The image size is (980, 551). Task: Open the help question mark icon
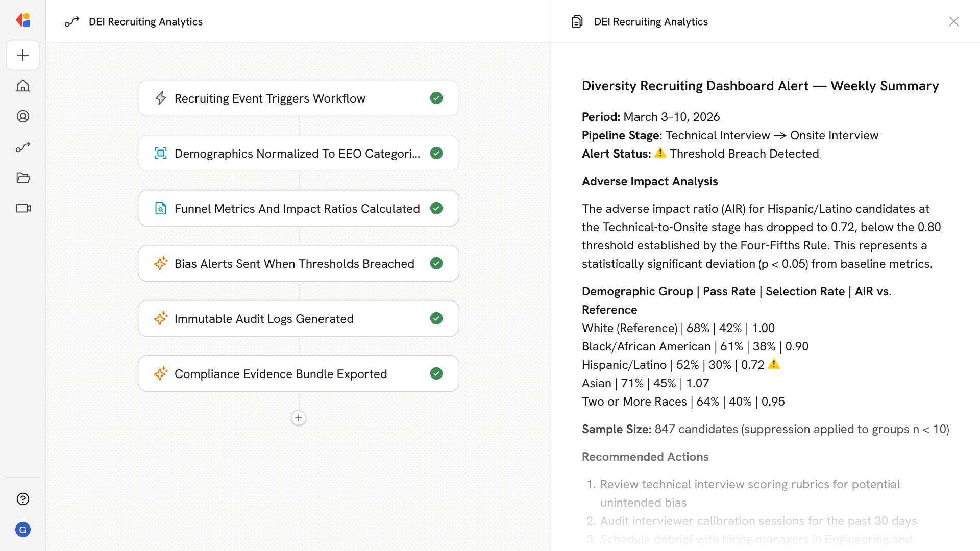click(x=23, y=499)
